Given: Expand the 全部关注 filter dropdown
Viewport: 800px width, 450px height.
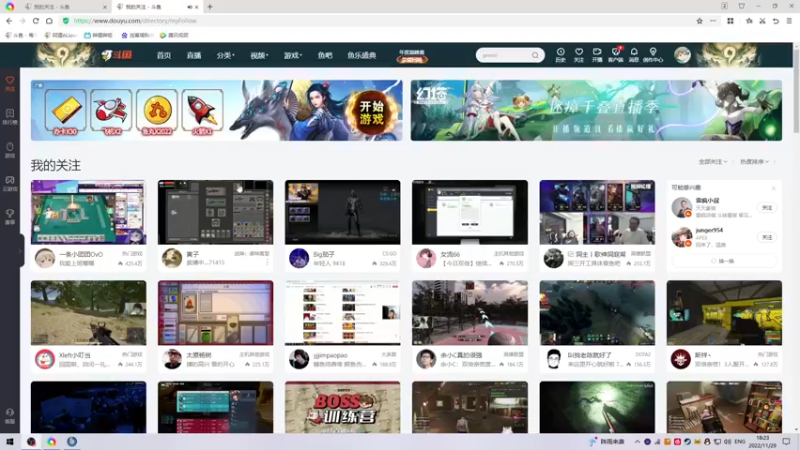Looking at the screenshot, I should [713, 162].
